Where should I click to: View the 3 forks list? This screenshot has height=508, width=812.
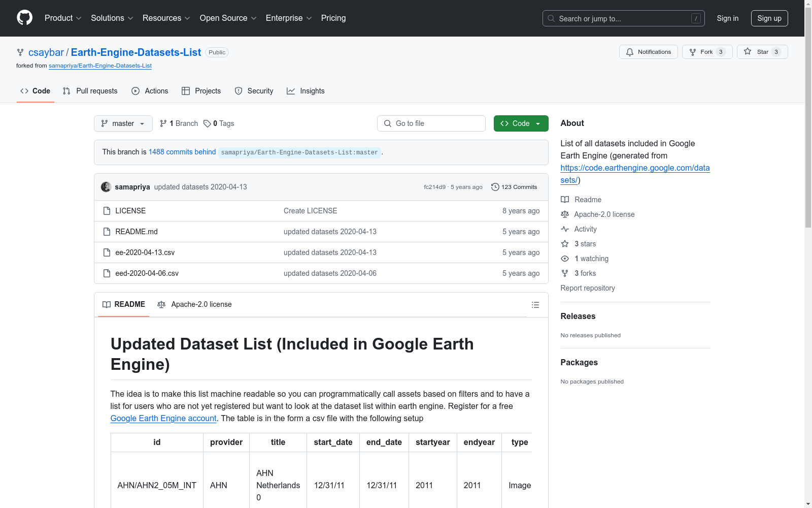579,273
